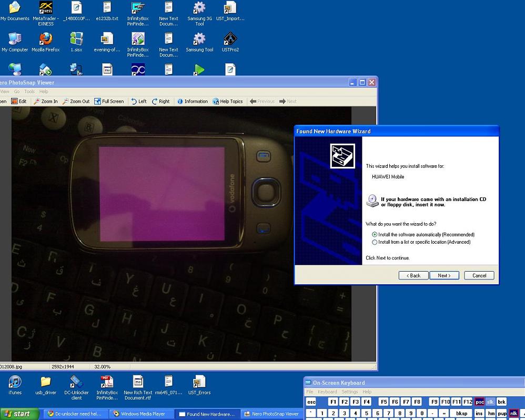The image size is (525, 420).
Task: Rotate image Left in PhotoSnap Viewer
Action: pos(139,102)
